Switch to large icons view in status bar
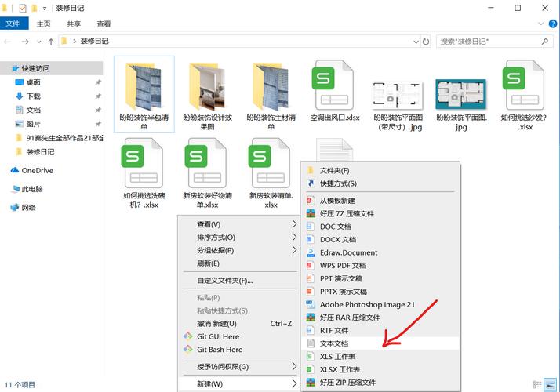Image resolution: width=560 pixels, height=392 pixels. [550, 384]
